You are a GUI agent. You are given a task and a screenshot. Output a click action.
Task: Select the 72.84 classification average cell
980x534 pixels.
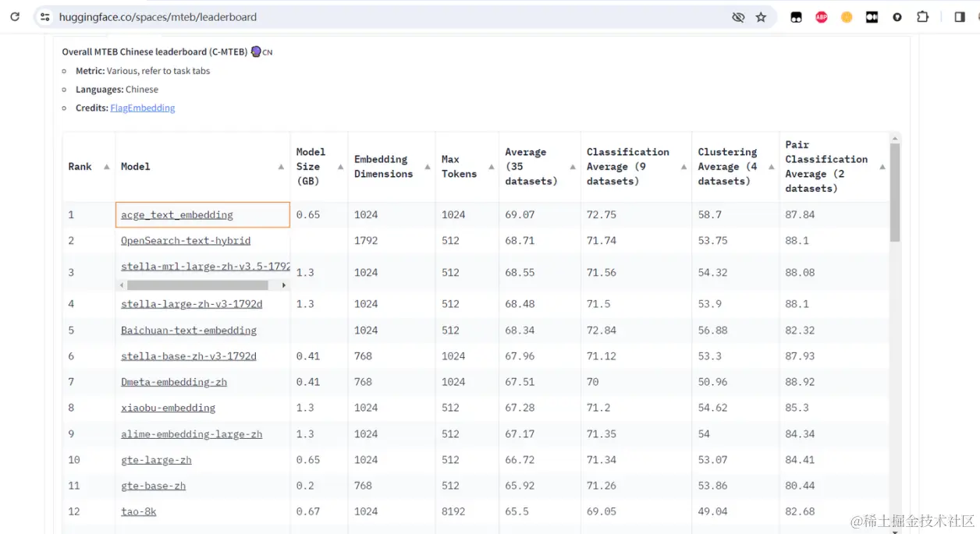pyautogui.click(x=637, y=331)
